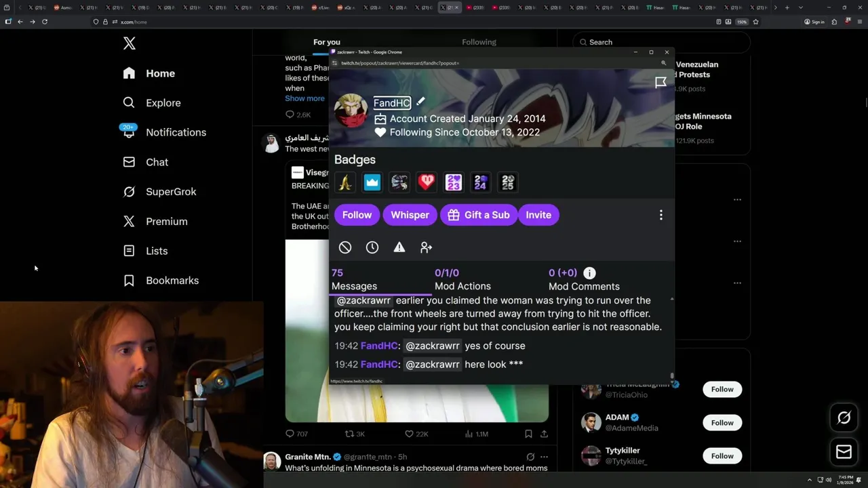Open the viewer card more options menu
The width and height of the screenshot is (868, 488).
(661, 215)
